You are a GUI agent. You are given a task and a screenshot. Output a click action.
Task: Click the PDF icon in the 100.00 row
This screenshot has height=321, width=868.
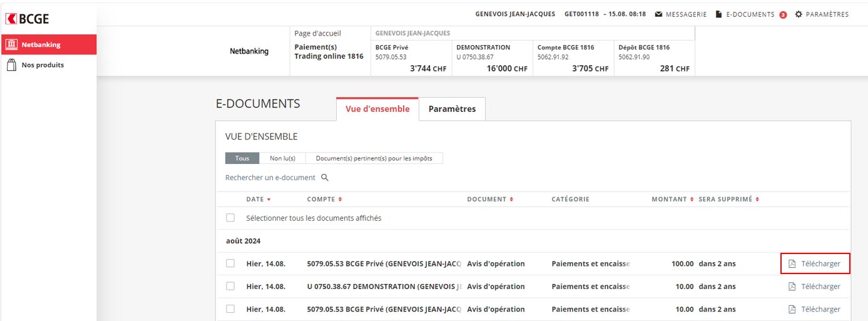click(x=792, y=263)
